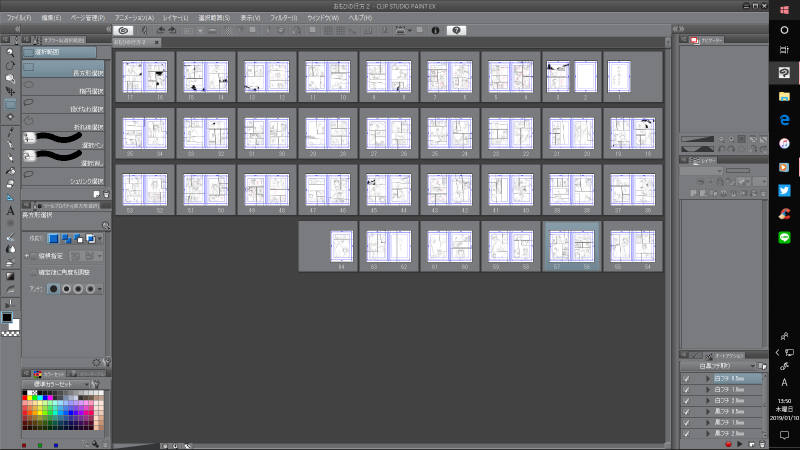800x450 pixels.
Task: Select the Text tool letter A
Action: coord(10,211)
